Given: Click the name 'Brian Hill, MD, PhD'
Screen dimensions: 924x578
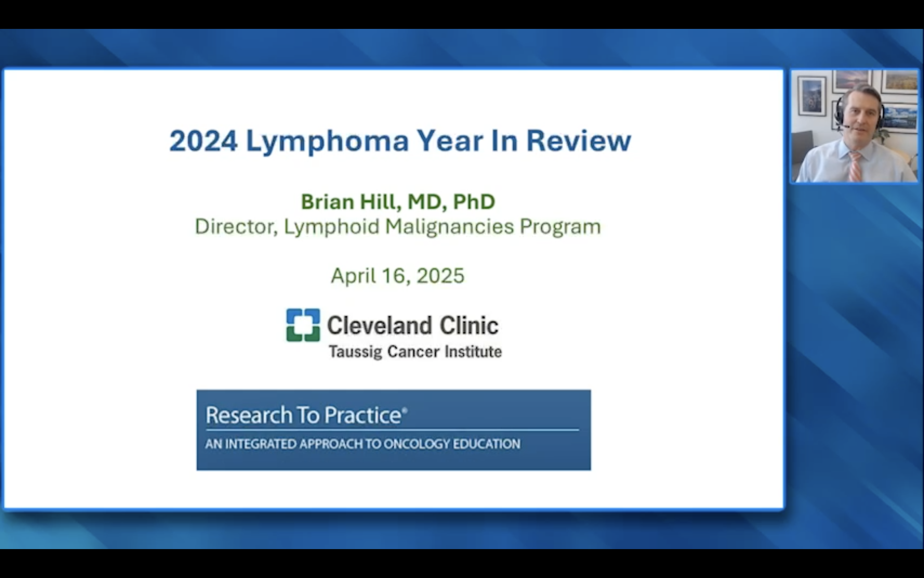Looking at the screenshot, I should 398,202.
